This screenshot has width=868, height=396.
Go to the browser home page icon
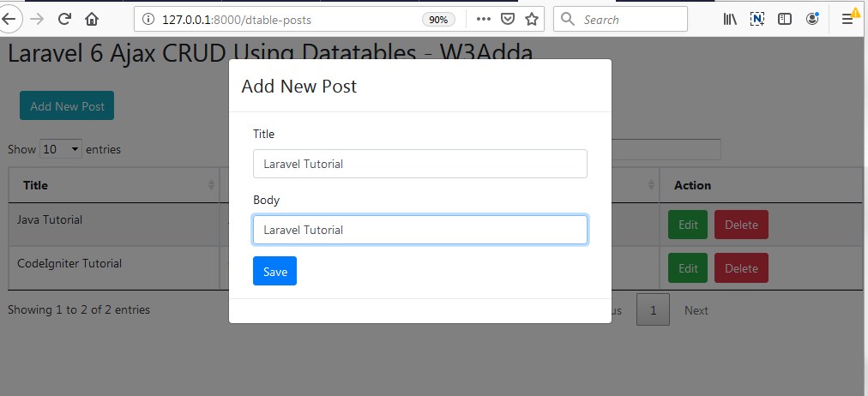click(92, 20)
